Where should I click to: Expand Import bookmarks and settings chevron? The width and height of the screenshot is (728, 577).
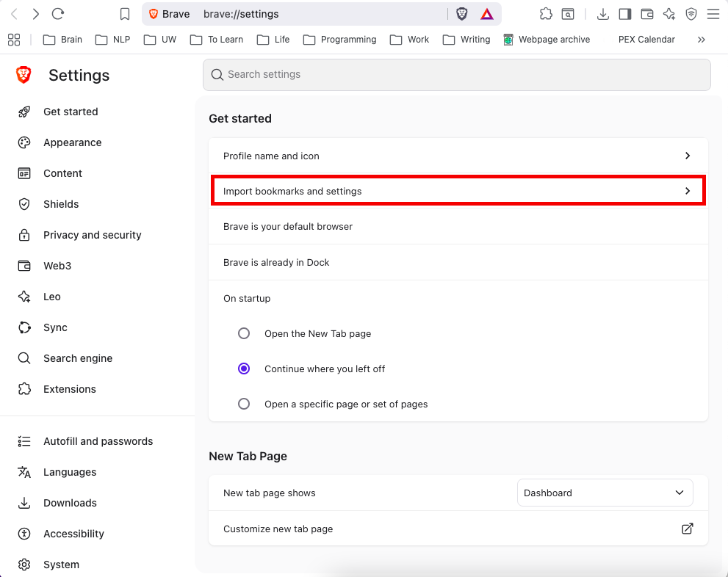point(688,191)
